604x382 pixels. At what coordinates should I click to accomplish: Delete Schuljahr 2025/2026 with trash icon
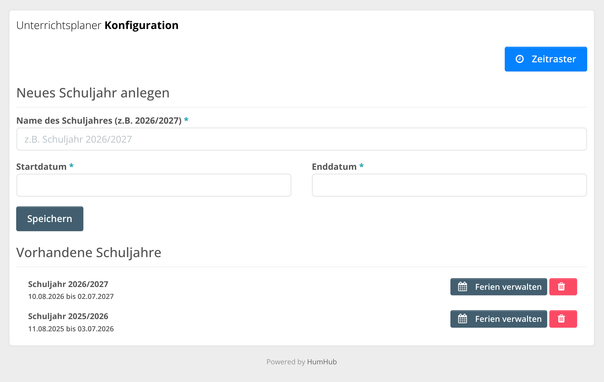[563, 319]
